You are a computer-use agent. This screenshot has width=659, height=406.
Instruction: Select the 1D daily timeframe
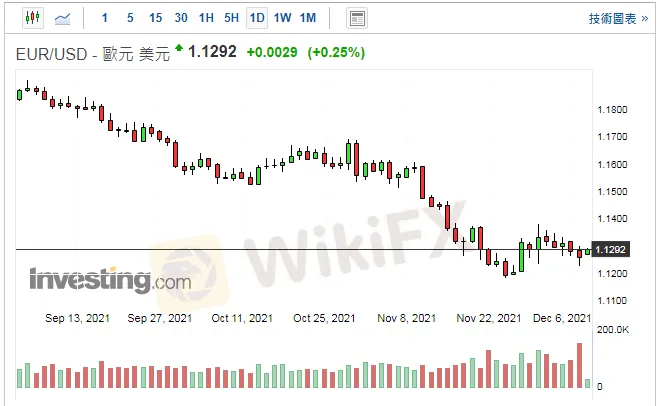(257, 18)
